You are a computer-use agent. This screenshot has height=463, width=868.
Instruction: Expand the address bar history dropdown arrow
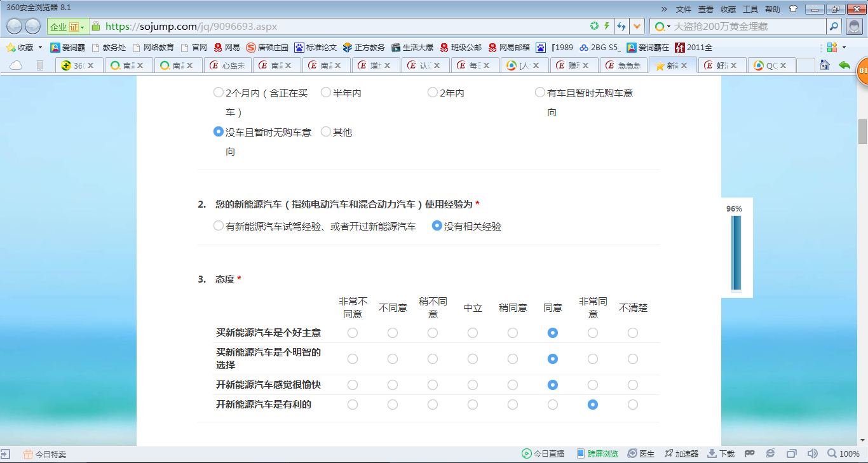tap(637, 27)
